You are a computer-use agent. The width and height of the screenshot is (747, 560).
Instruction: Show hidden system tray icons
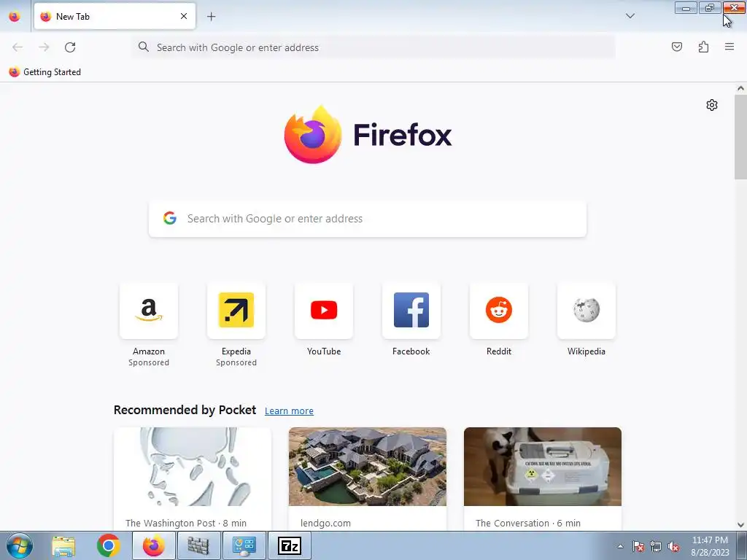620,546
